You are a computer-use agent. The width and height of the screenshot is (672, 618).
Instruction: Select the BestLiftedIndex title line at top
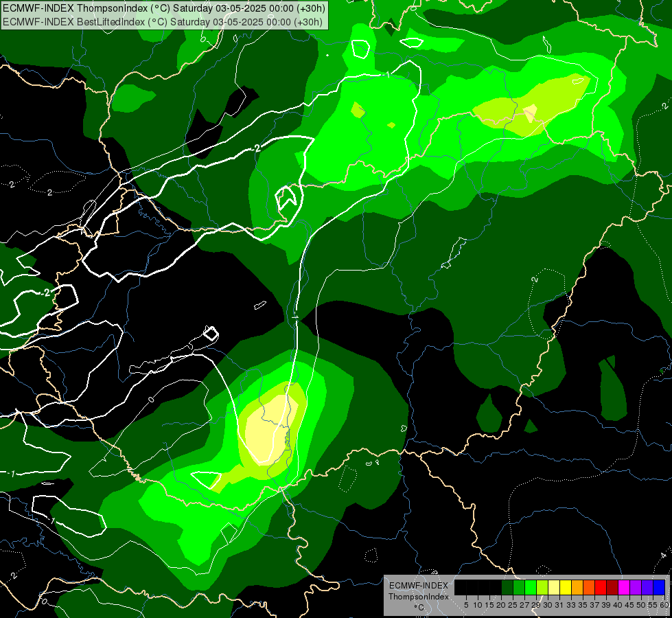click(x=163, y=22)
